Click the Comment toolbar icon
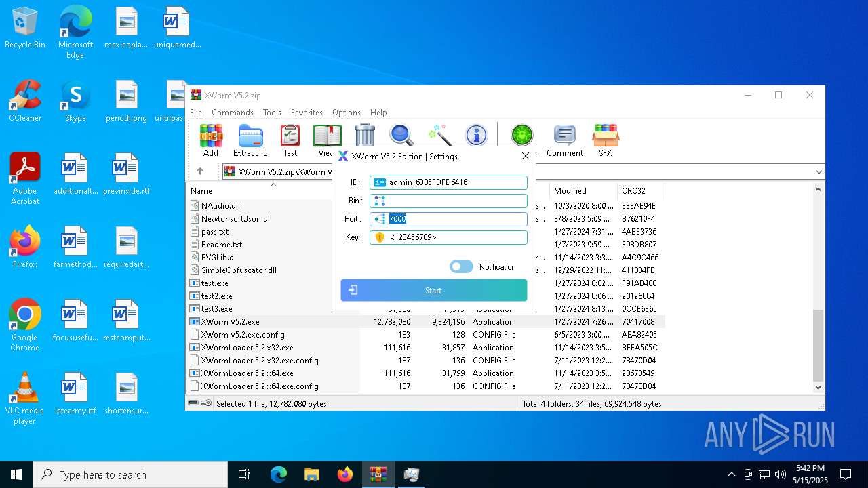The image size is (868, 488). (x=565, y=141)
